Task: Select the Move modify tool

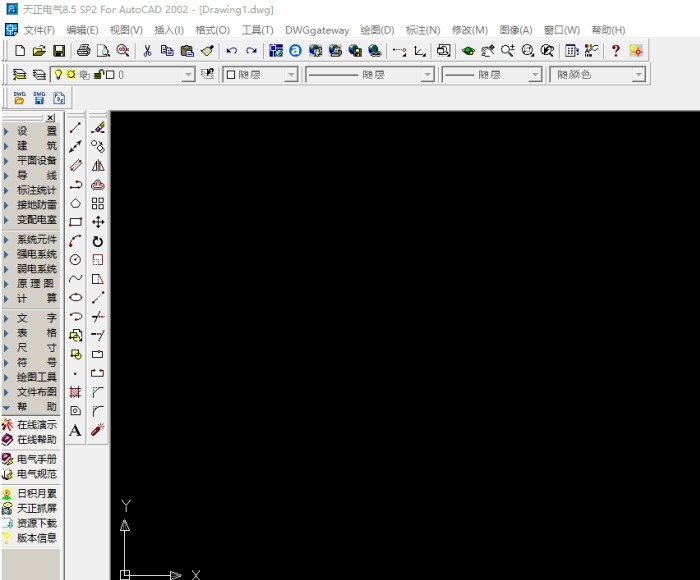Action: pos(98,222)
